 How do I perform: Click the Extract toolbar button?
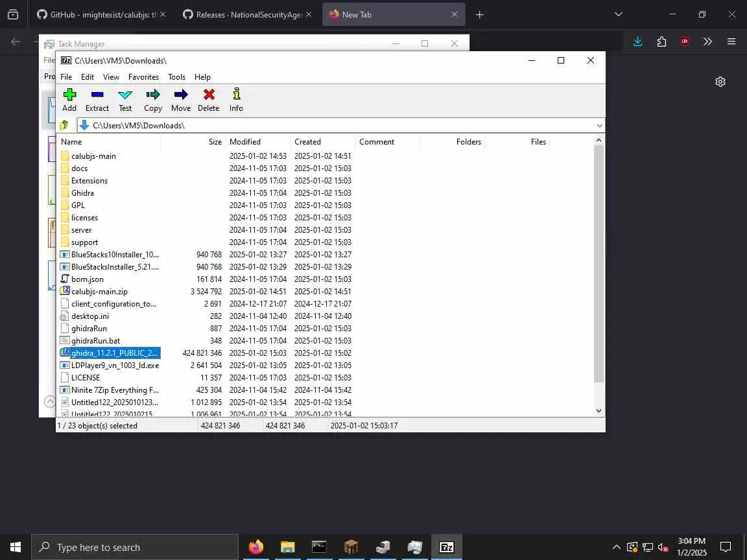click(x=97, y=100)
